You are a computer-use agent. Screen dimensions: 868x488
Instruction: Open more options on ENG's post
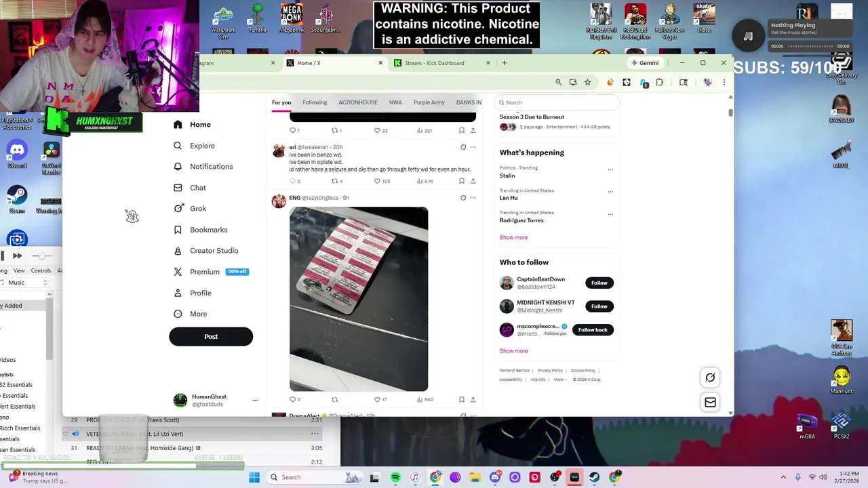coord(473,198)
